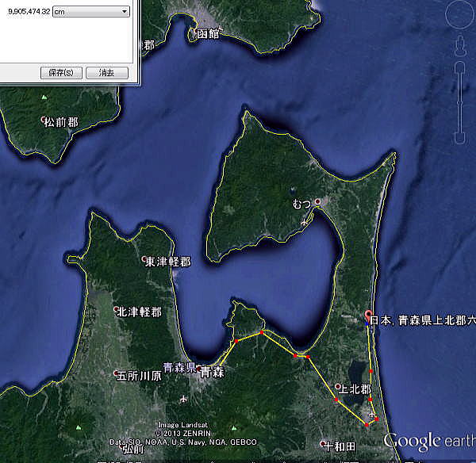Click the 消去 clear button
This screenshot has width=476, height=463.
click(x=106, y=72)
